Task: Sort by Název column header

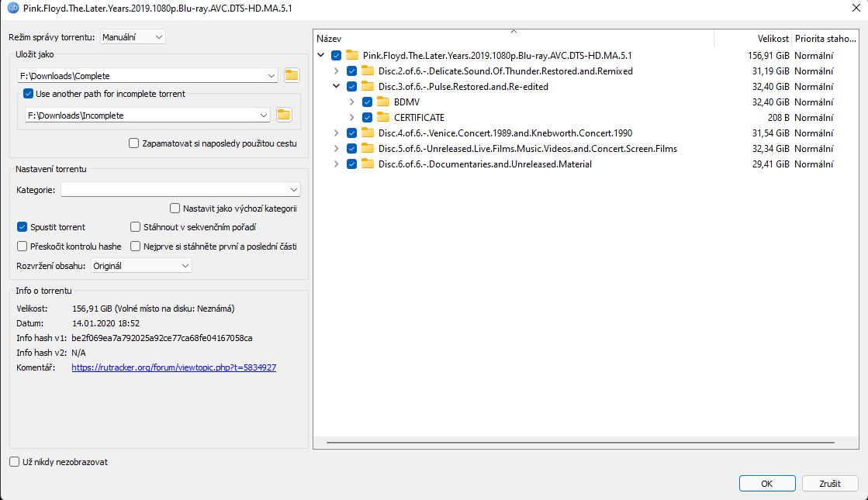Action: (514, 38)
